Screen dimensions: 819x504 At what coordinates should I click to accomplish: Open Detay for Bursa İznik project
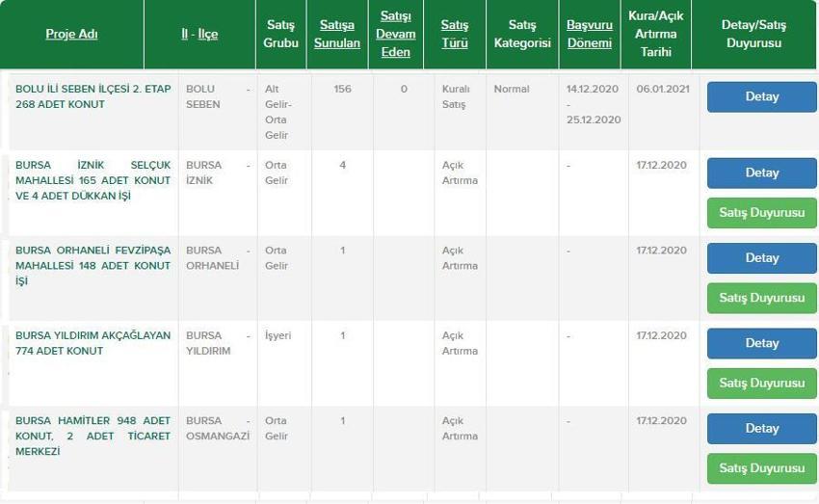pyautogui.click(x=761, y=172)
